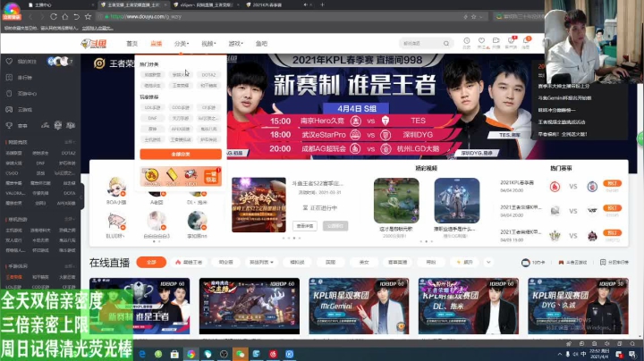Click the browser home icon
The width and height of the screenshot is (644, 361).
65,17
